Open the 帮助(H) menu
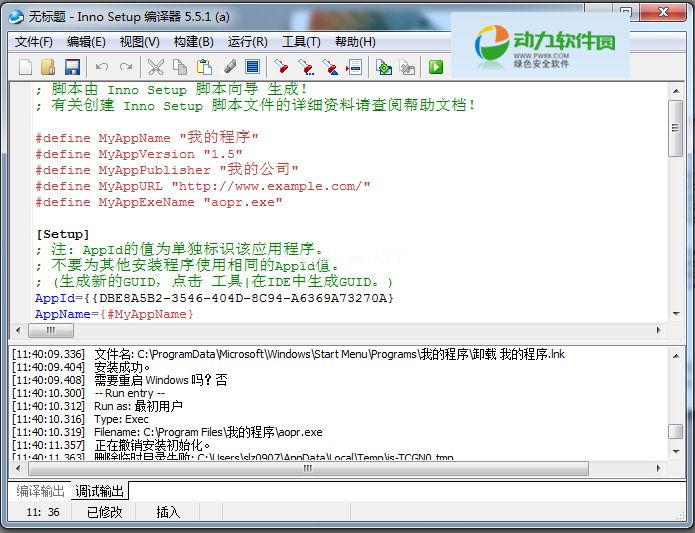 tap(355, 42)
